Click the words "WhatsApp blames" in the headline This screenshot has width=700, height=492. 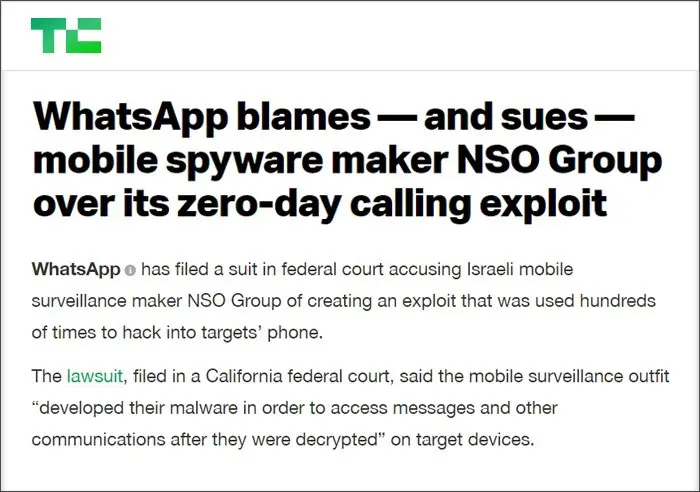202,118
